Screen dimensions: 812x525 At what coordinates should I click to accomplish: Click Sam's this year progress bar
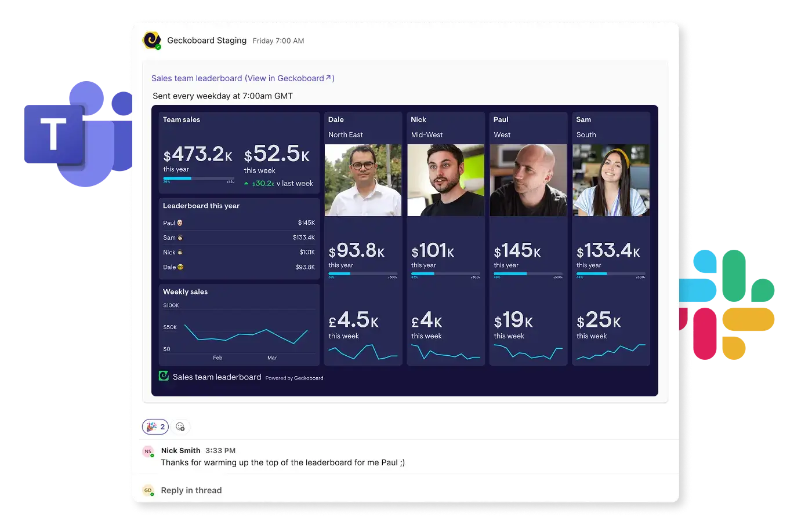(611, 274)
